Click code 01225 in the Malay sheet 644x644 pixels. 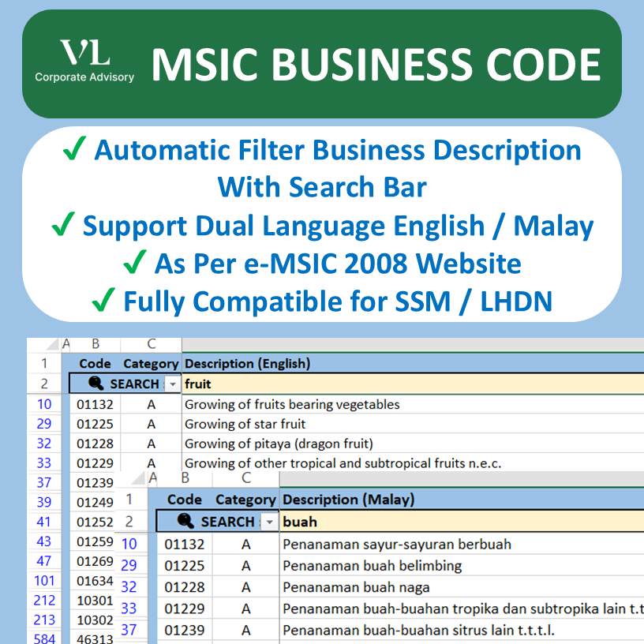(185, 566)
